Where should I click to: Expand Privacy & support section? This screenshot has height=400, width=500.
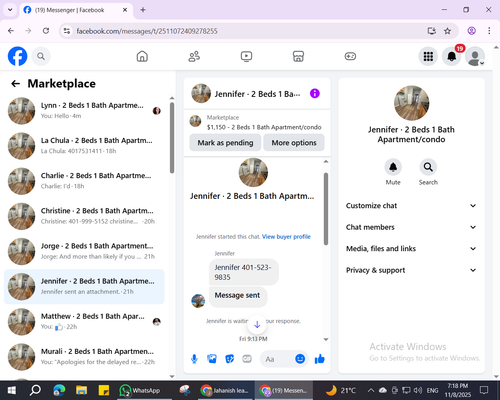pyautogui.click(x=411, y=270)
